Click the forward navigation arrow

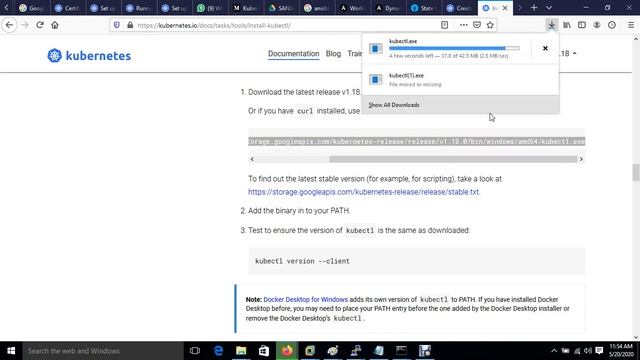pos(24,25)
